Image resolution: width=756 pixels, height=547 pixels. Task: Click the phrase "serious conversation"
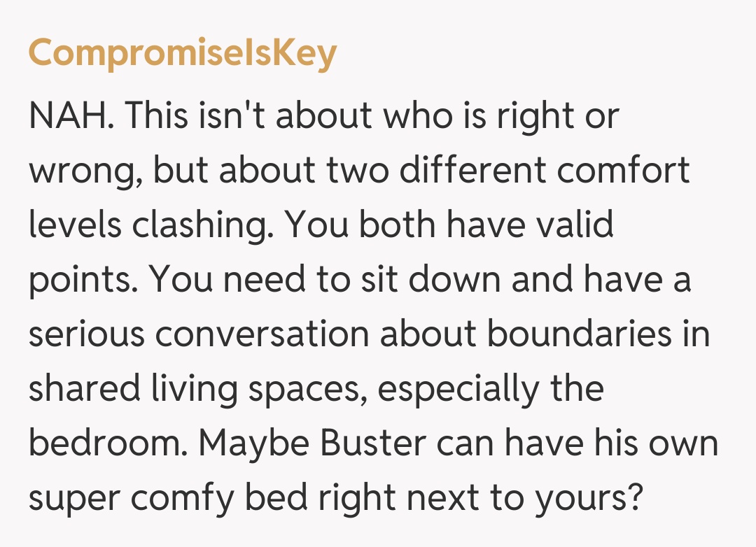pos(198,334)
